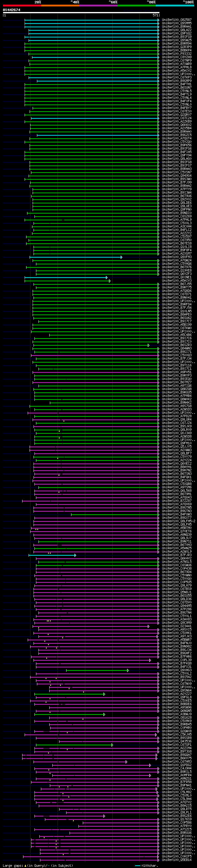Image resolution: width=197 pixels, height=868 pixels.
Task: Open hit UniRef100_O82587
Action: (x=177, y=20)
